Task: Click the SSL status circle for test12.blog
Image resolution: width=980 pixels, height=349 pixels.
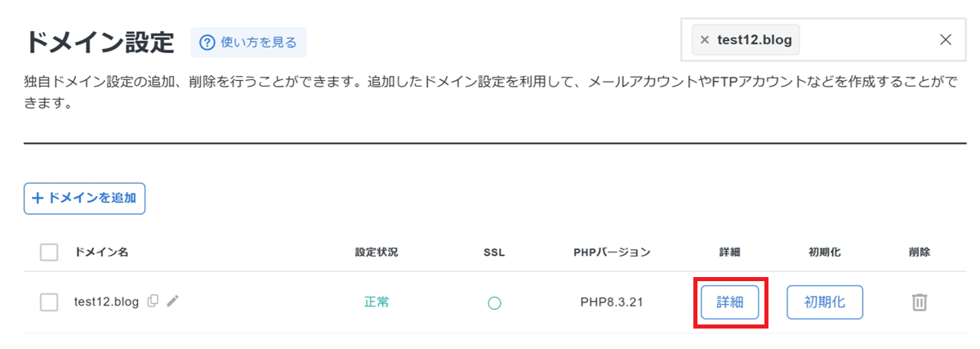Action: point(494,302)
